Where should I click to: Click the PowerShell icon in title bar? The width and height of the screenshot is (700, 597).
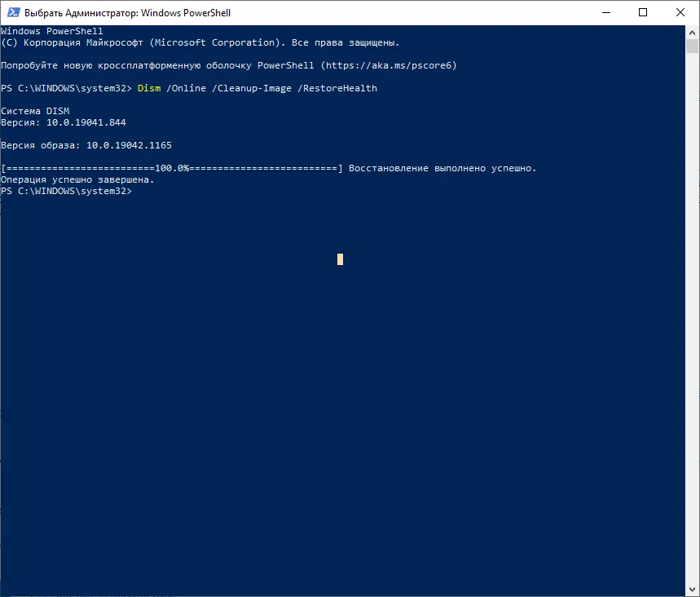[14, 12]
